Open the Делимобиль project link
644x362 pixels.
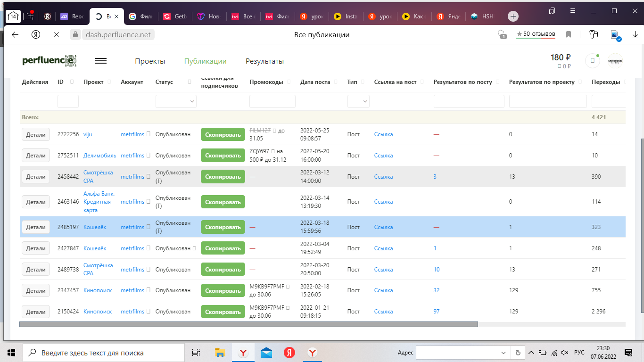[x=99, y=156]
